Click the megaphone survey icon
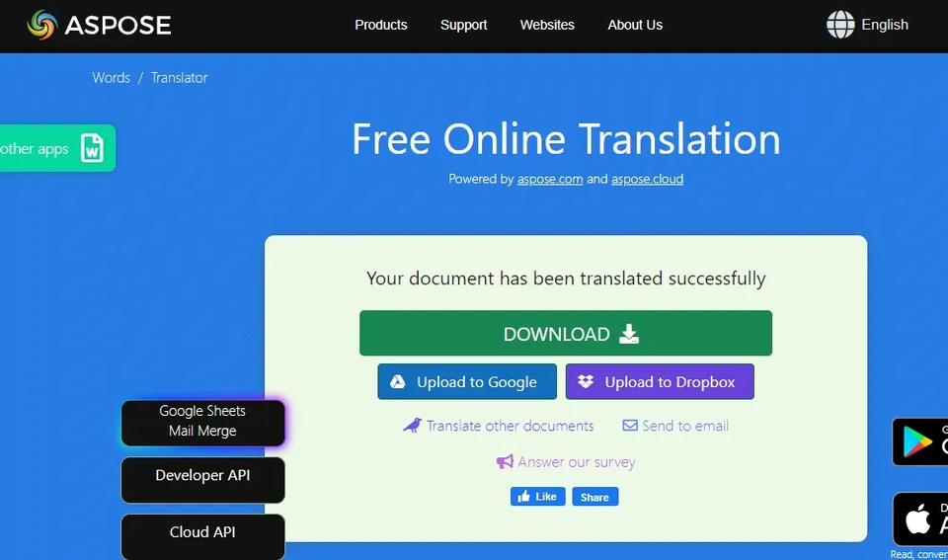 (x=505, y=462)
